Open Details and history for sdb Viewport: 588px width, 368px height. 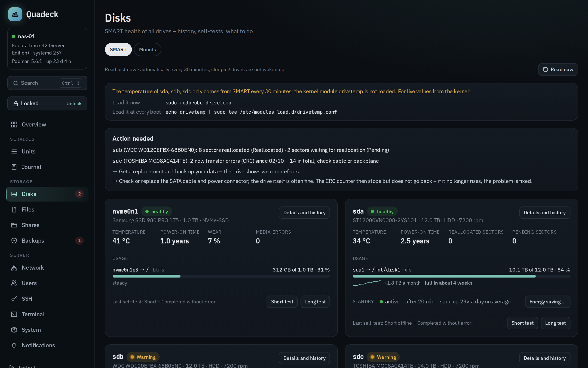click(x=304, y=358)
